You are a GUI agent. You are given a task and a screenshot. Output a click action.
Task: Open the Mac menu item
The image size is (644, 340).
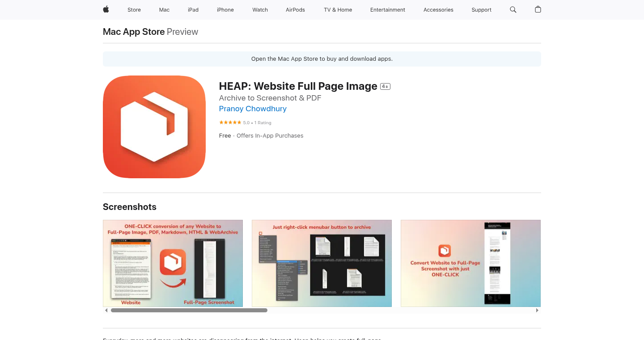165,10
